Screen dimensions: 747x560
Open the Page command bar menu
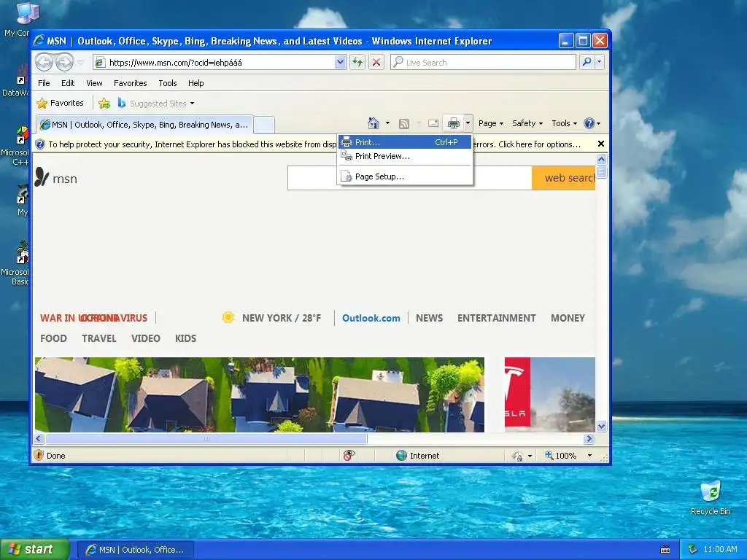(x=491, y=123)
